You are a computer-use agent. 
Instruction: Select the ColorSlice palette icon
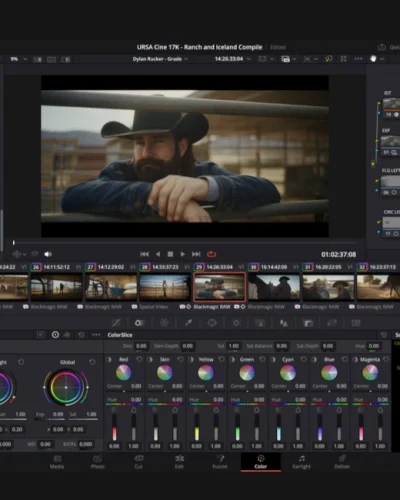(139, 323)
